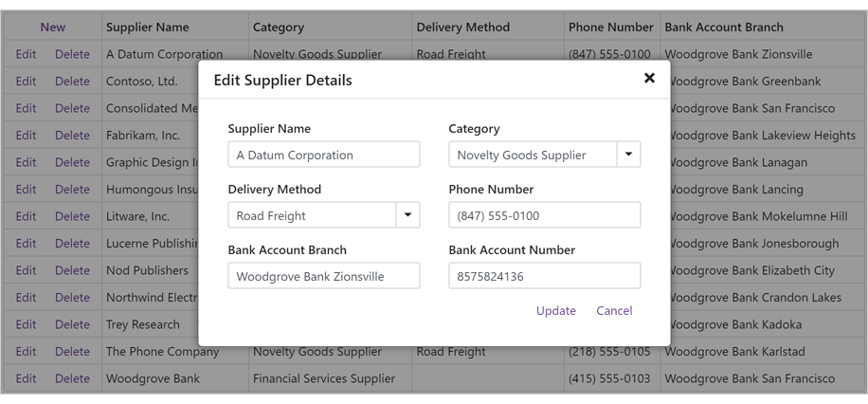
Task: Click the Update link
Action: (x=555, y=311)
